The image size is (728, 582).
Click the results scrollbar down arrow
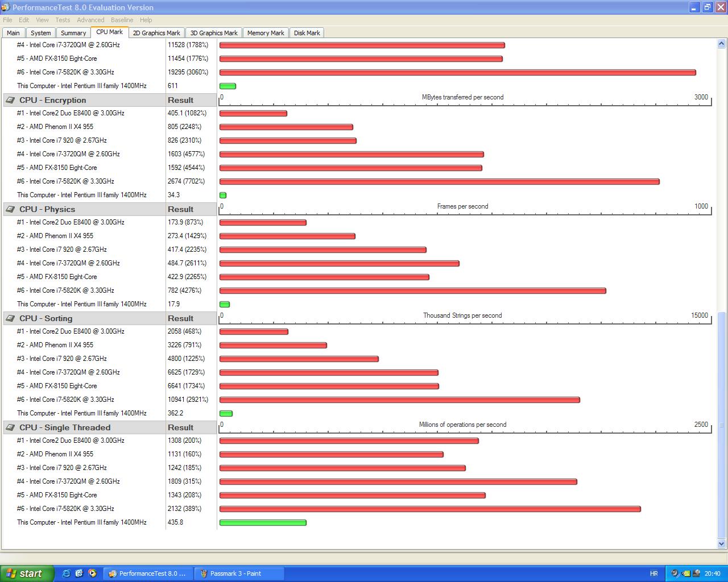722,544
